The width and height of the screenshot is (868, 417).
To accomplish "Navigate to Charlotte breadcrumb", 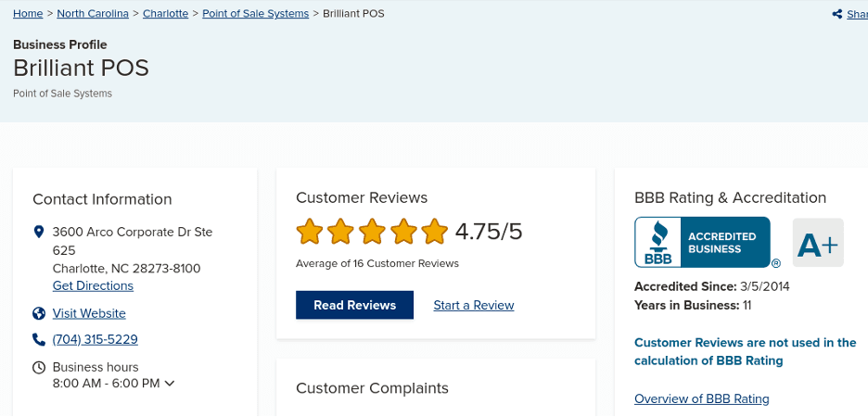I will pos(165,14).
